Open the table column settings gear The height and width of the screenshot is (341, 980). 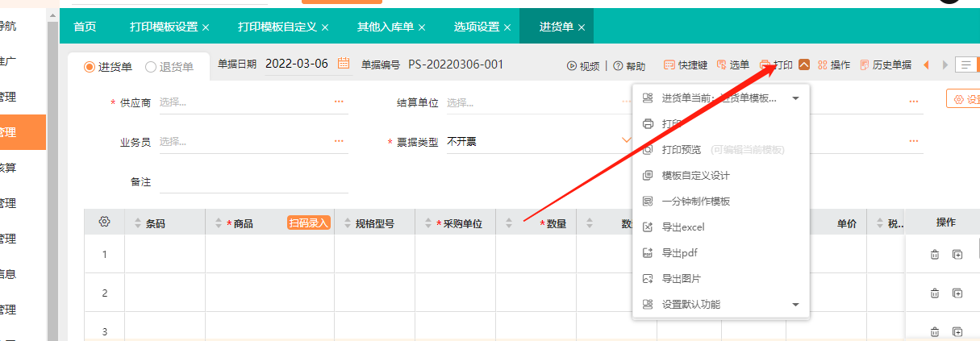(x=104, y=222)
